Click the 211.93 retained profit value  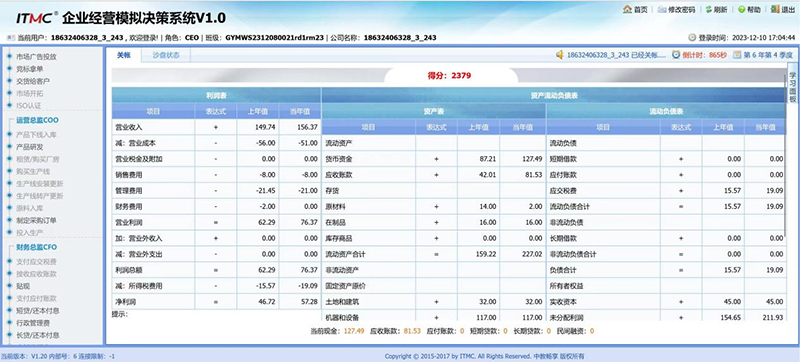point(772,318)
